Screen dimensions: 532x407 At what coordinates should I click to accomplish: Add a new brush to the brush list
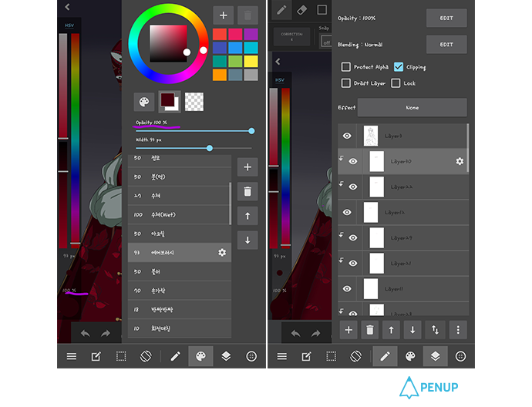pos(247,166)
